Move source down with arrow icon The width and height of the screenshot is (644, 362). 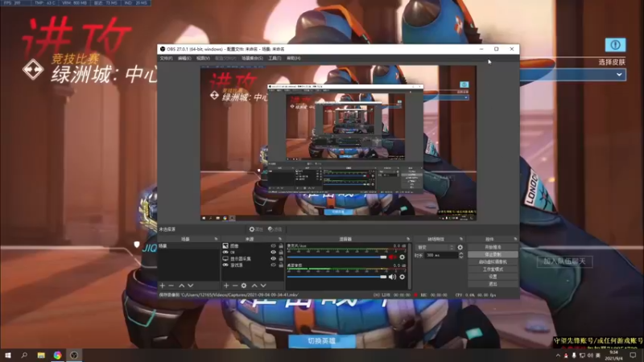coord(263,286)
